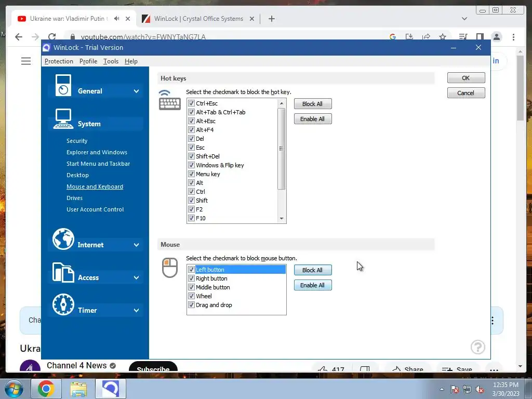This screenshot has height=399, width=532.
Task: Open Start Menu and Taskbar settings
Action: (x=98, y=164)
